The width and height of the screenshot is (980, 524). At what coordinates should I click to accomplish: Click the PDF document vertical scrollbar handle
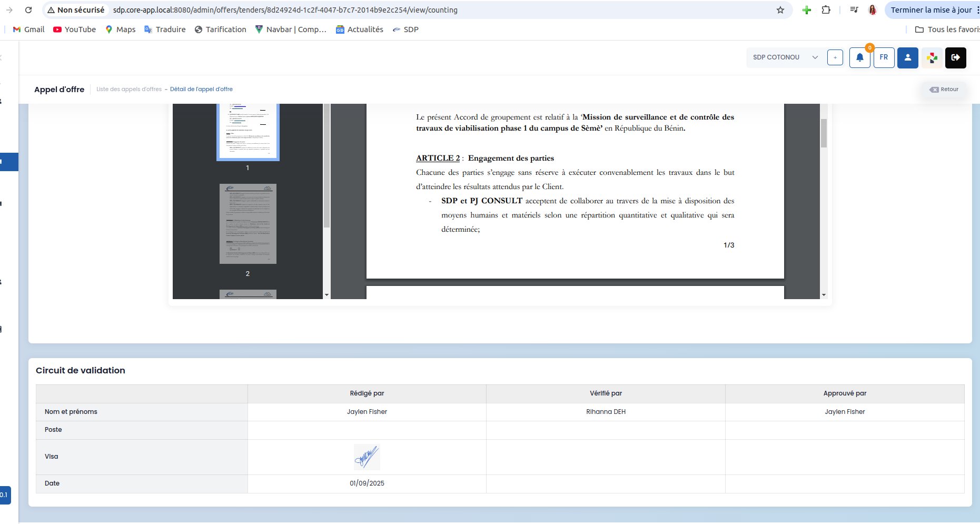(824, 133)
